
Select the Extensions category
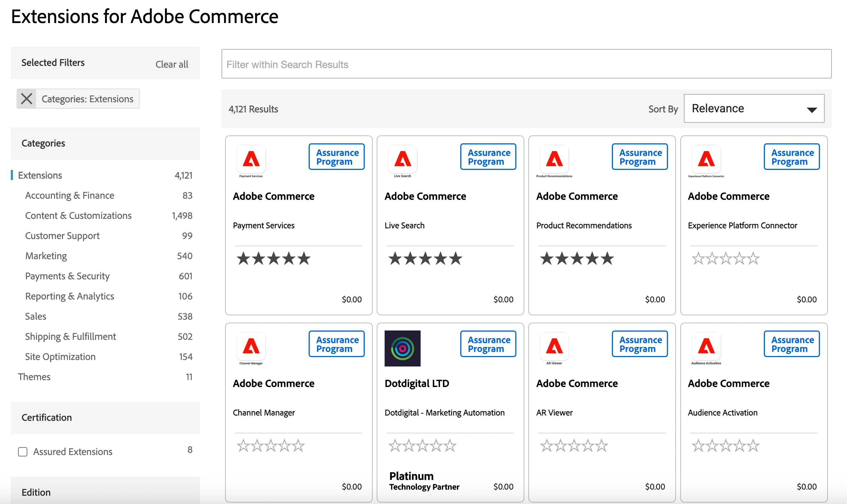click(x=40, y=175)
